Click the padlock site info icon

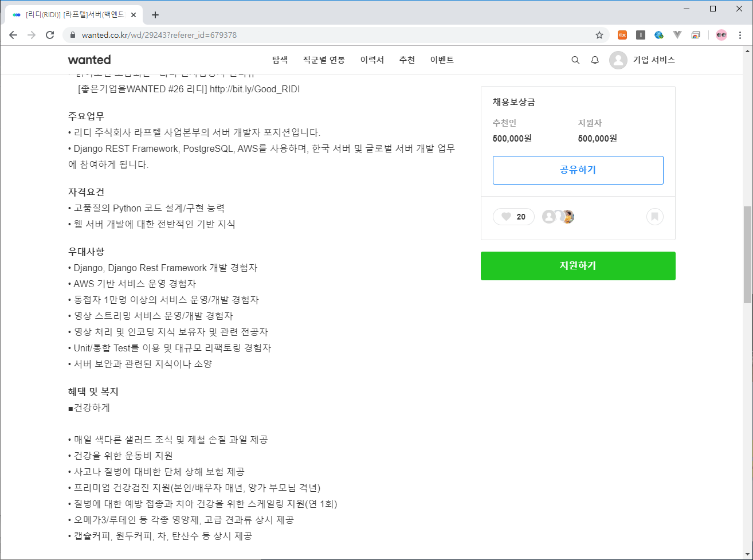pos(73,35)
